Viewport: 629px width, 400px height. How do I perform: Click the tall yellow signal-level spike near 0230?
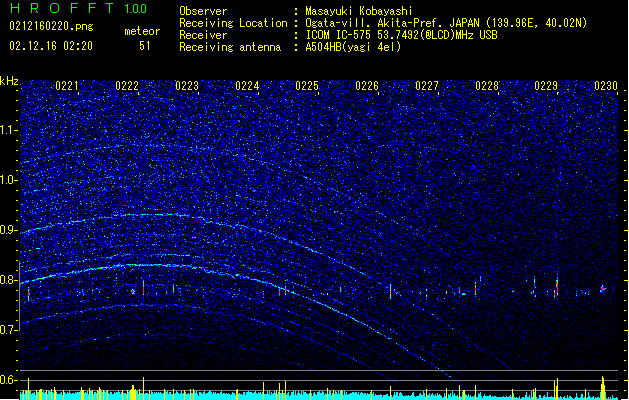(x=603, y=388)
